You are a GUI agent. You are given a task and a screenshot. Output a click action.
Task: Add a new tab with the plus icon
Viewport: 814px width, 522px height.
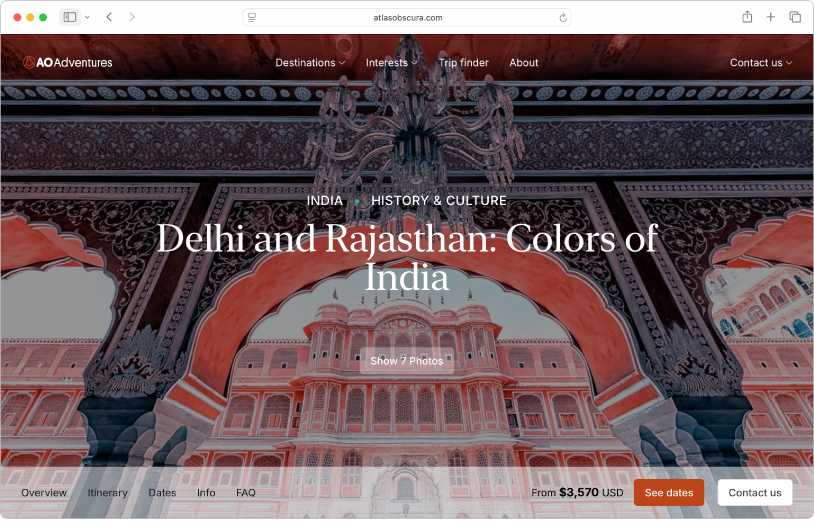[770, 17]
